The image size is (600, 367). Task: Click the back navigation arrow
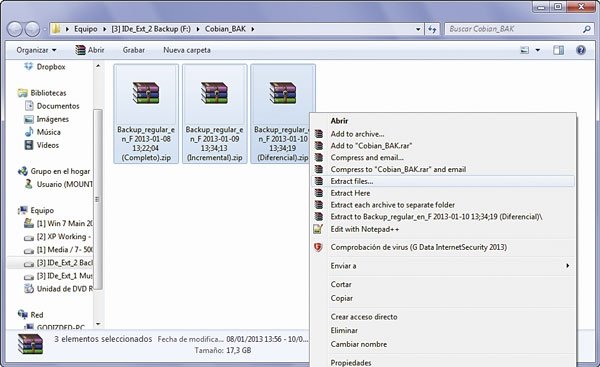(x=15, y=29)
